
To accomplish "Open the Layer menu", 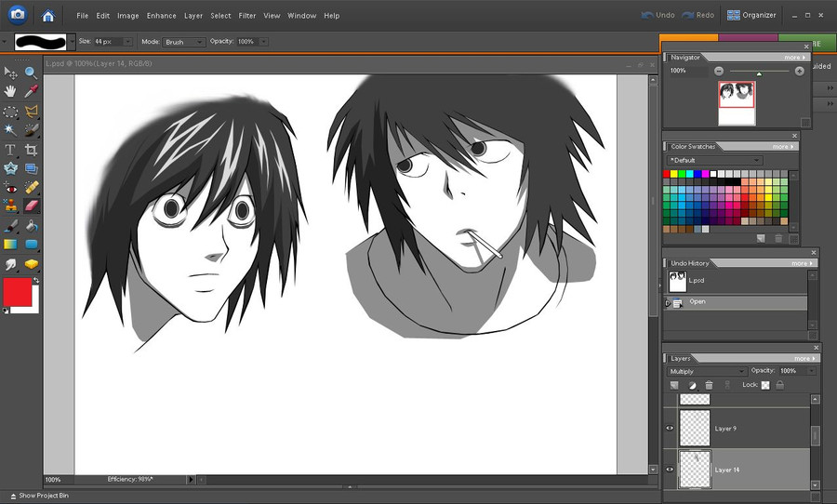I will point(193,16).
